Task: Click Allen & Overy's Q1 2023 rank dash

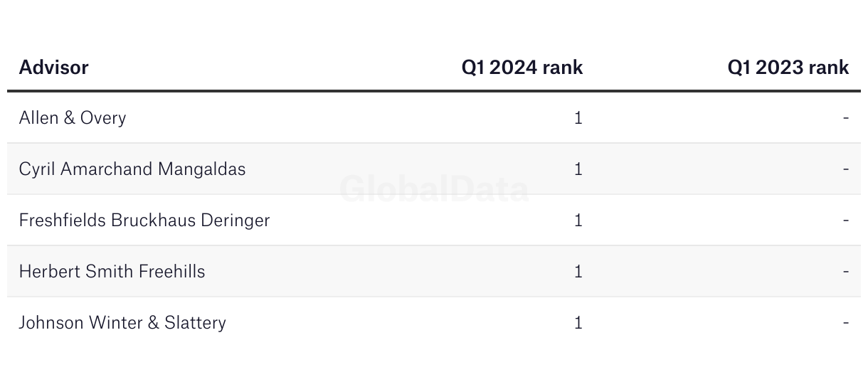Action: pyautogui.click(x=846, y=118)
